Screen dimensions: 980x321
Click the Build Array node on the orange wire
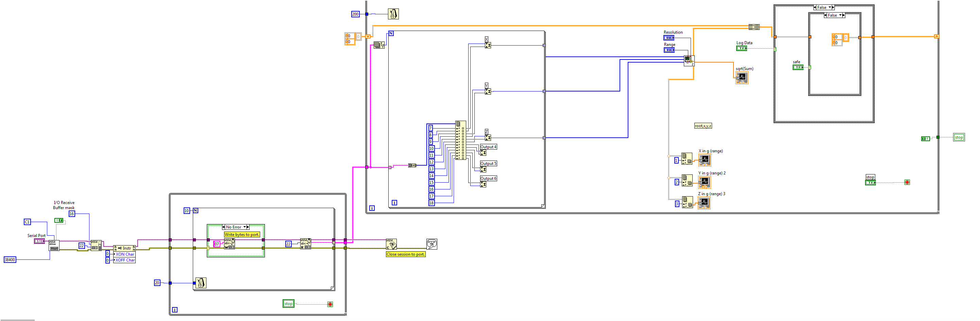tap(754, 27)
